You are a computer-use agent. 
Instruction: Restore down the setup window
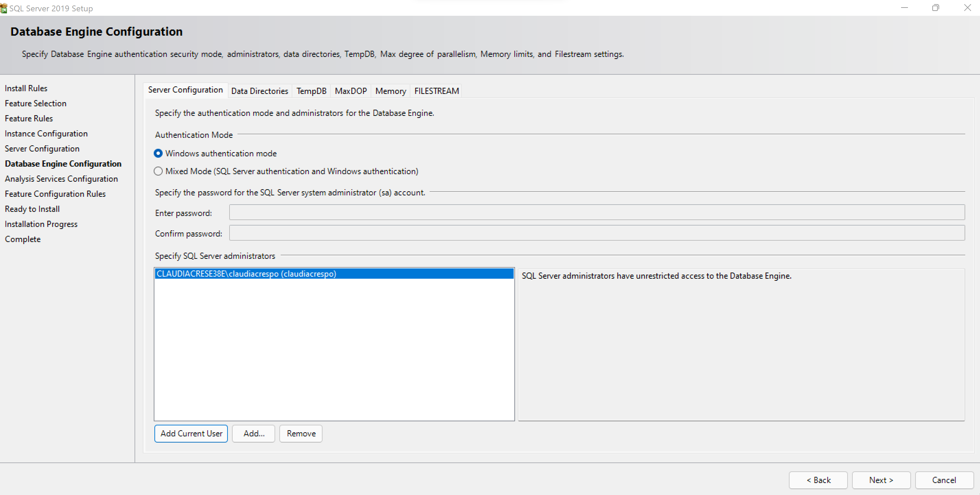click(x=935, y=8)
